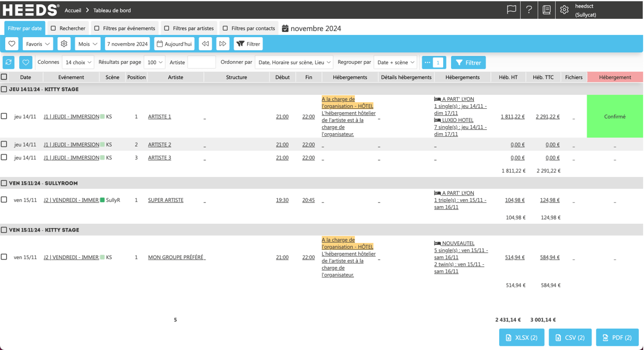Tick the select-all checkbox in table header

4,77
